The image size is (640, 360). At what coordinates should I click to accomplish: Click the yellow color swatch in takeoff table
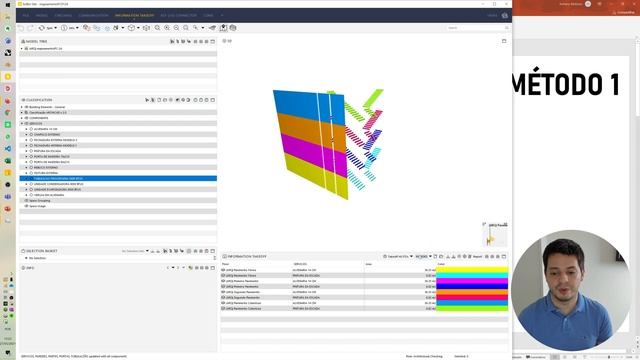point(472,270)
